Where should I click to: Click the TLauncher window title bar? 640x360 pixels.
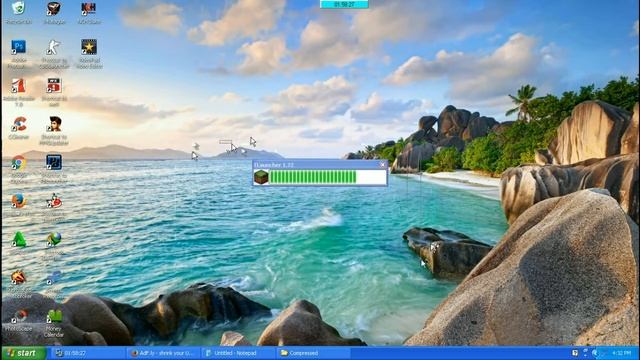(320, 164)
